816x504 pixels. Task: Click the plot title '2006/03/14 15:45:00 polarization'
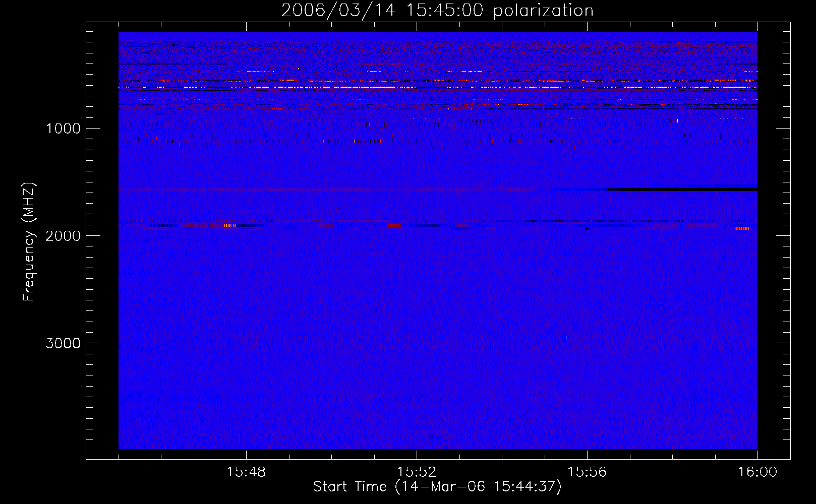pos(437,11)
